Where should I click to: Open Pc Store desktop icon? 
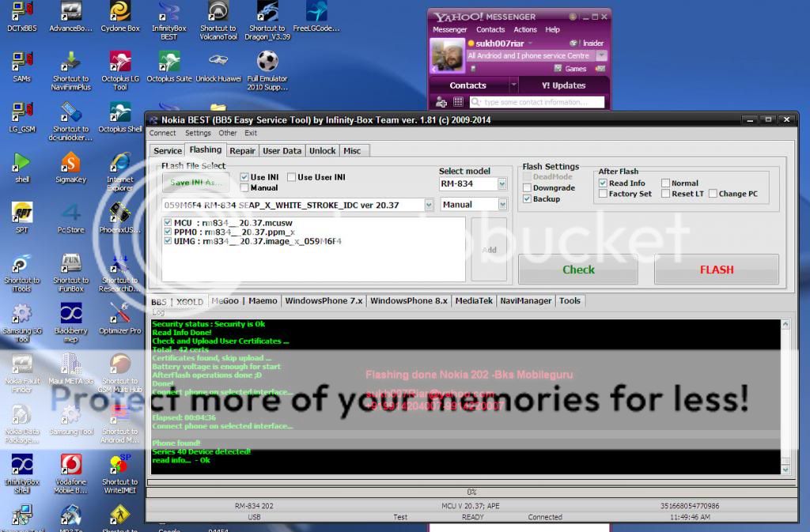tap(70, 217)
